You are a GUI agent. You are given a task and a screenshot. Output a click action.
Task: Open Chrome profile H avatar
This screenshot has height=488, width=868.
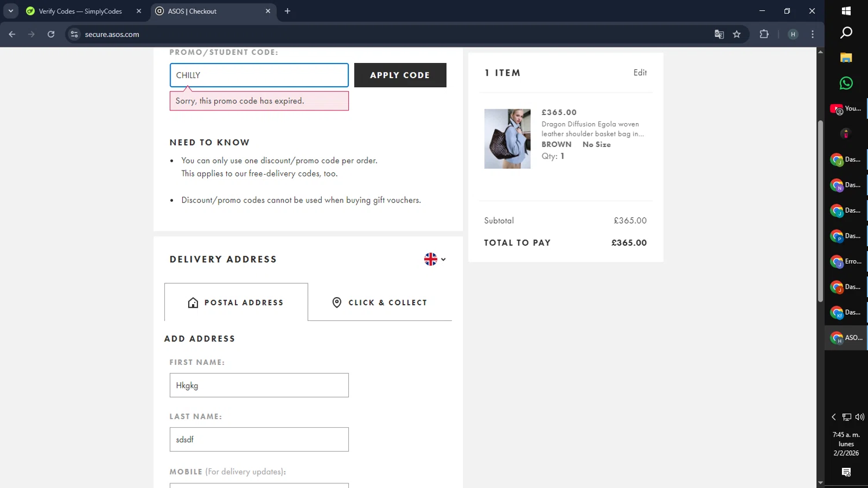pos(793,34)
